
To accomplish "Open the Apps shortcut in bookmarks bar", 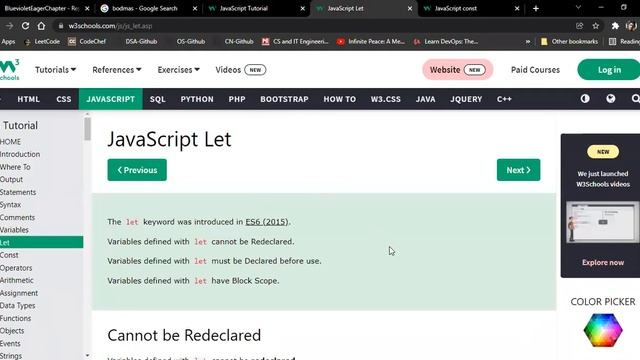I will pyautogui.click(x=8, y=41).
